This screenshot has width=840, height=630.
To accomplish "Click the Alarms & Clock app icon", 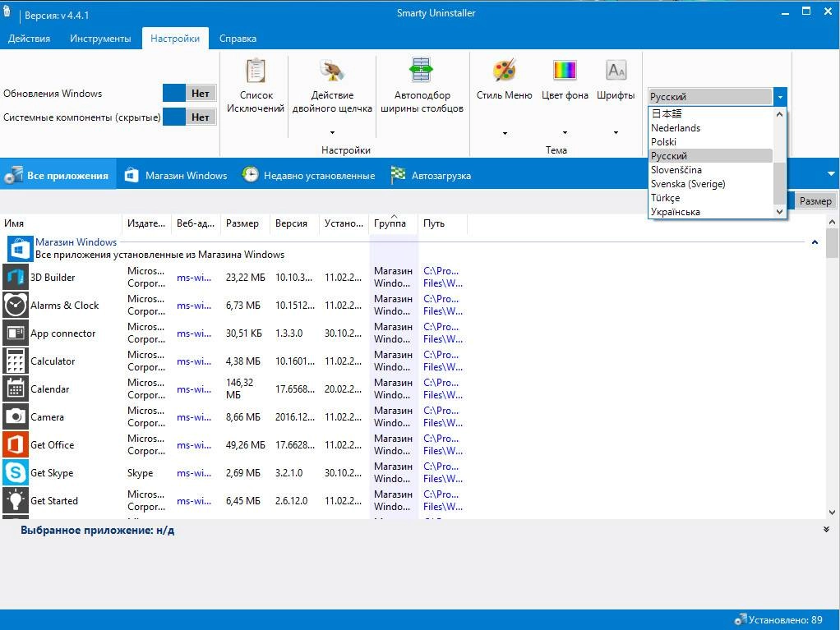I will [x=16, y=305].
